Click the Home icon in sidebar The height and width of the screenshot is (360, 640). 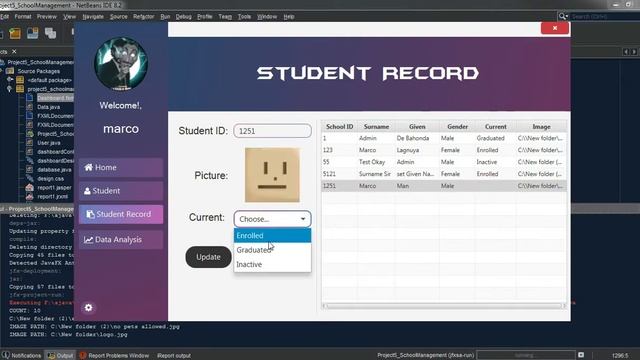point(89,167)
